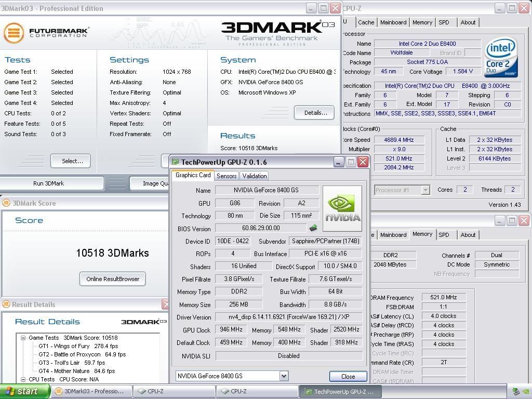Switch to first CPU-Z taskbar button
The height and width of the screenshot is (399, 532).
pyautogui.click(x=175, y=392)
